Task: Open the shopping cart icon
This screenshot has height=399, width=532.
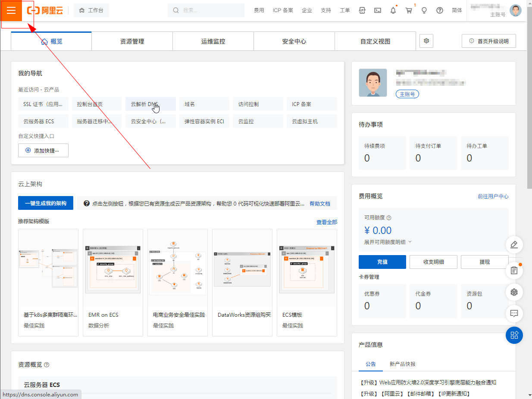Action: pos(409,10)
